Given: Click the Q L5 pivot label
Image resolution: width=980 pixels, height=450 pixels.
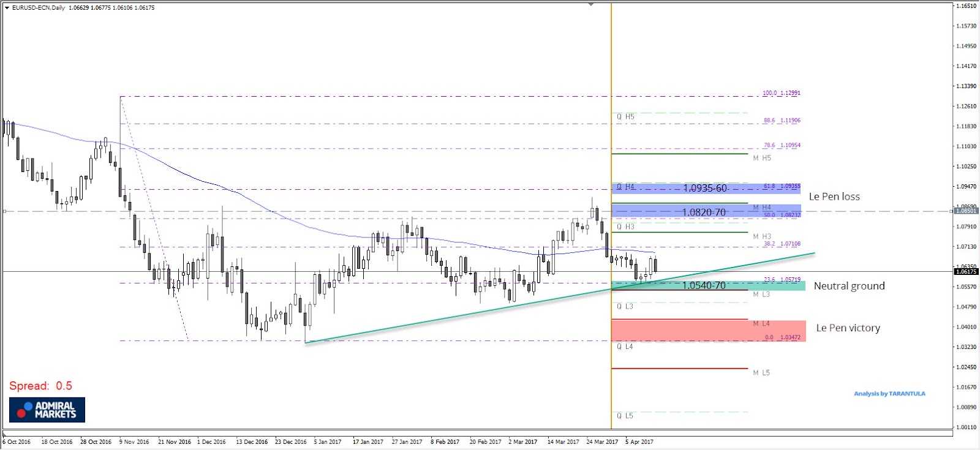Looking at the screenshot, I should [x=625, y=416].
